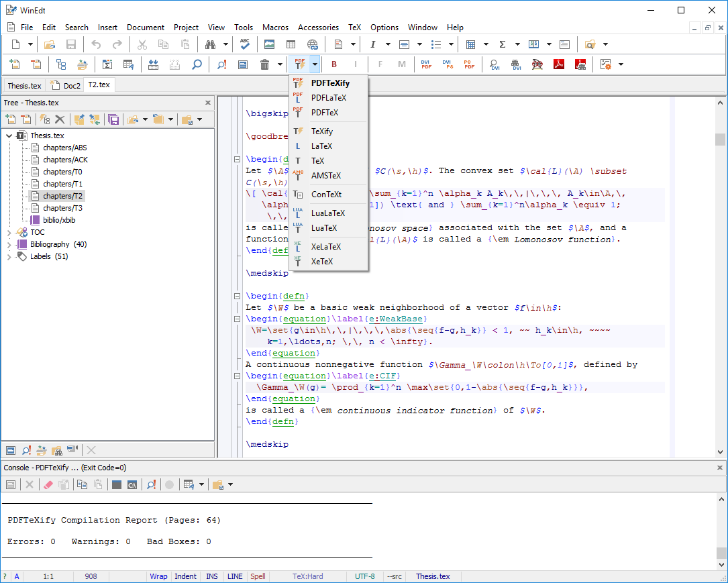This screenshot has width=728, height=583.
Task: Select PDFLaTeX from the compiler menu
Action: coord(329,98)
